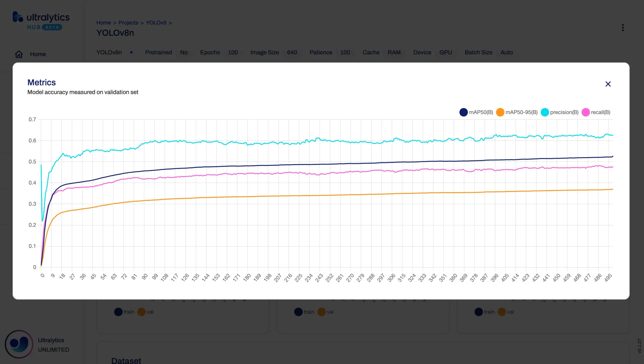
Task: Toggle the mAP50(B) legend series
Action: [476, 112]
